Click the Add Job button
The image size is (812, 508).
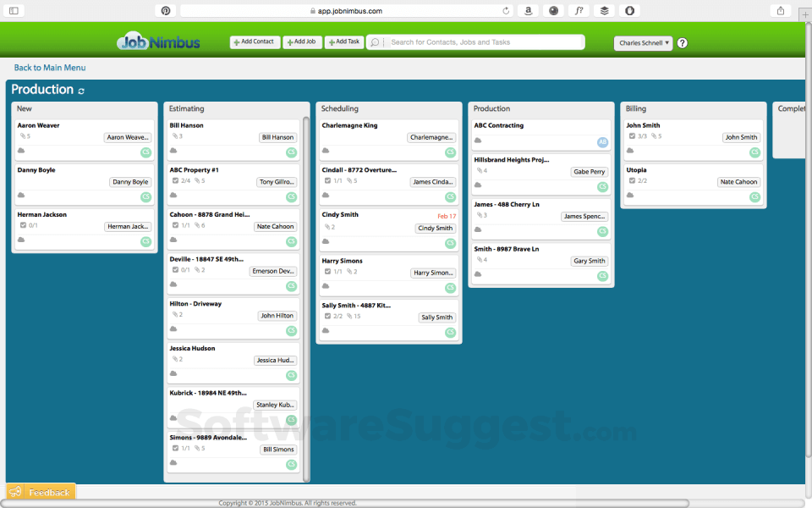(302, 41)
